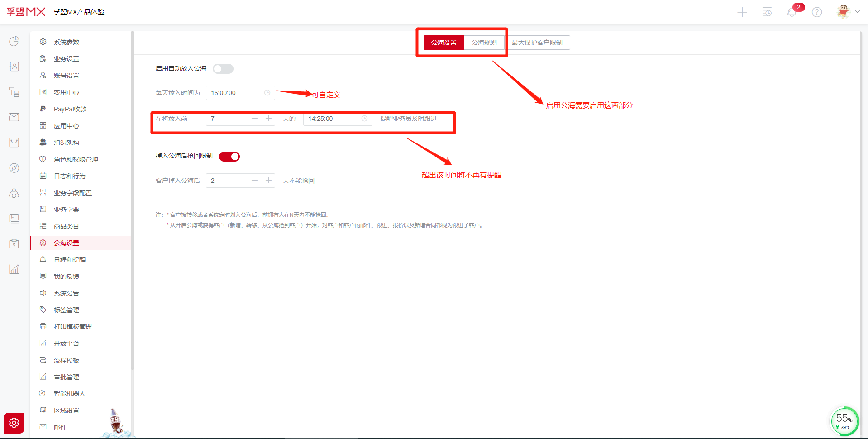
Task: Click the days input field showing 7
Action: click(x=226, y=119)
